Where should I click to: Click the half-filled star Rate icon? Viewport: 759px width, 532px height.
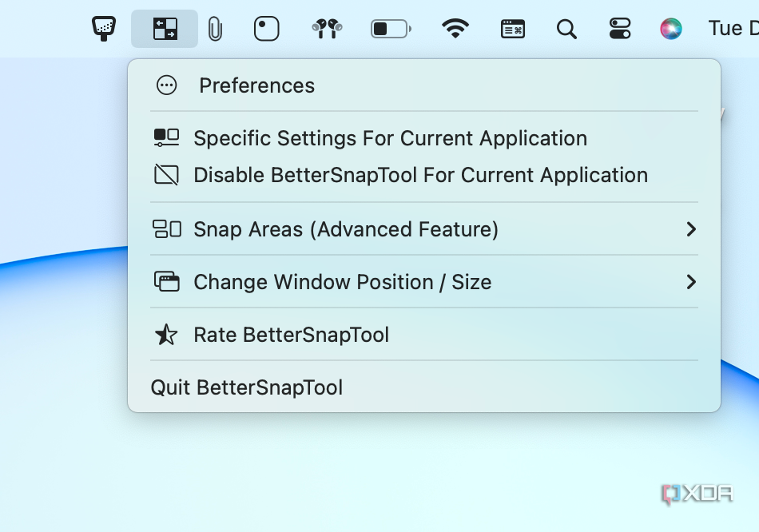(166, 335)
